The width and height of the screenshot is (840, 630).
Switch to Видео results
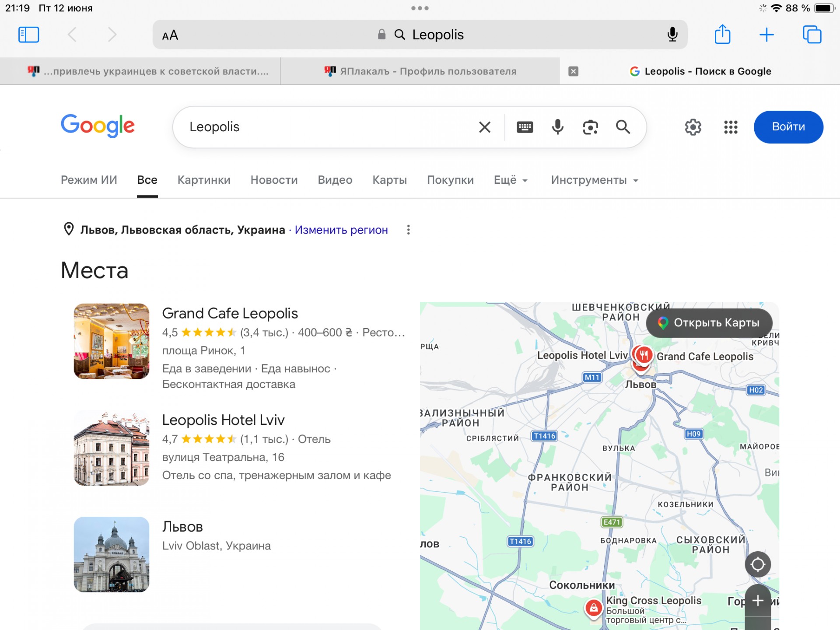click(x=335, y=180)
